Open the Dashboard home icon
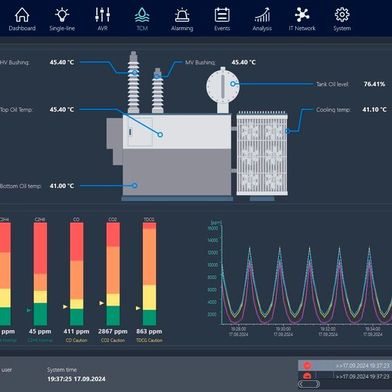 pos(22,15)
